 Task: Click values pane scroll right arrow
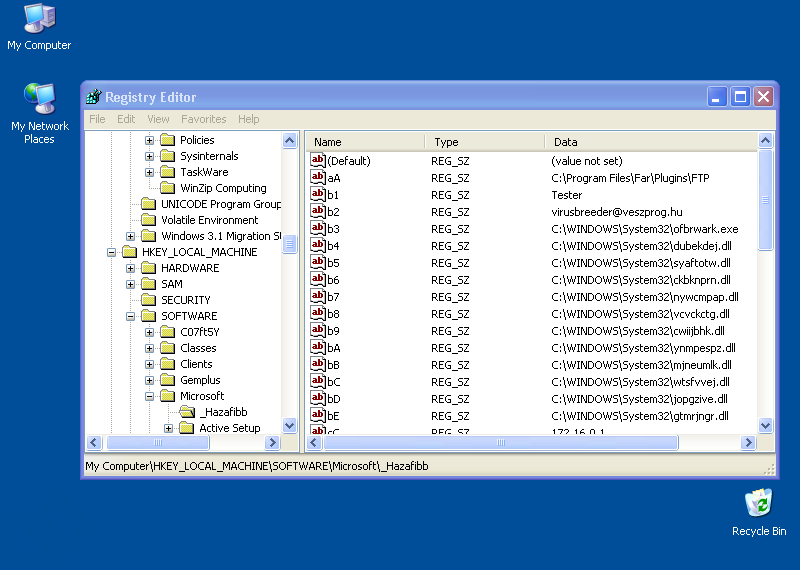(x=748, y=442)
